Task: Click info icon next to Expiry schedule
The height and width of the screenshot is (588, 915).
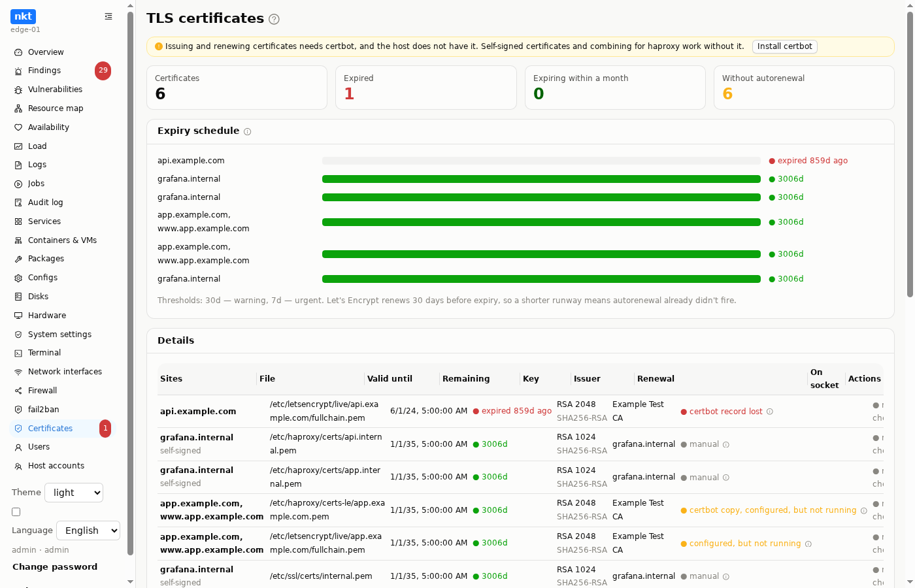Action: coord(248,131)
